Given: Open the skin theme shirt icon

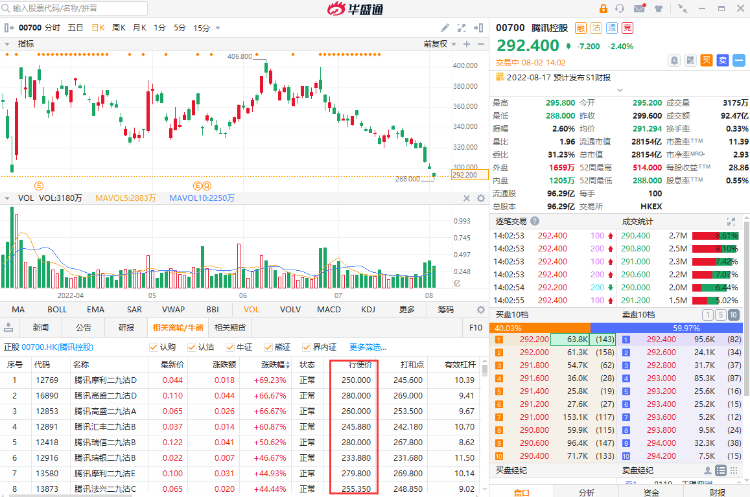Looking at the screenshot, I should click(659, 9).
